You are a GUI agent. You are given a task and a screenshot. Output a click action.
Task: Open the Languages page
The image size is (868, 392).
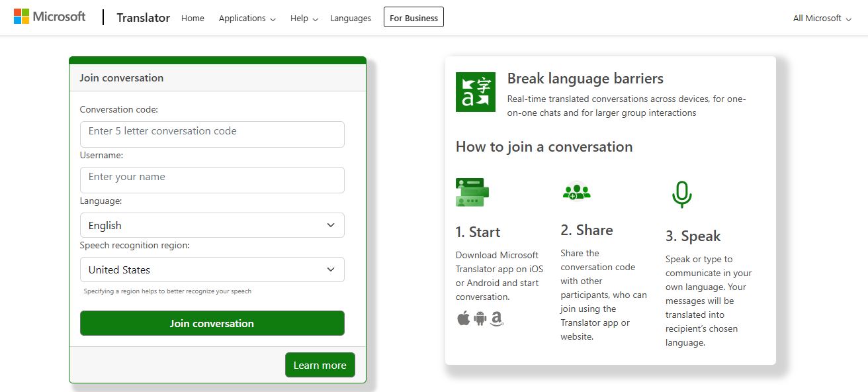[351, 19]
